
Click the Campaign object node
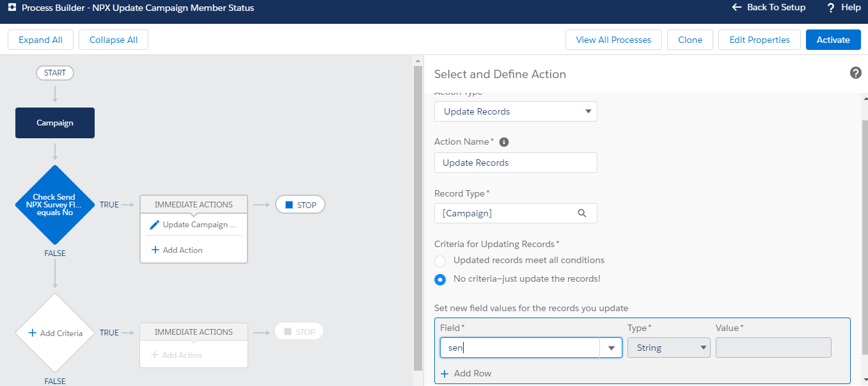55,123
